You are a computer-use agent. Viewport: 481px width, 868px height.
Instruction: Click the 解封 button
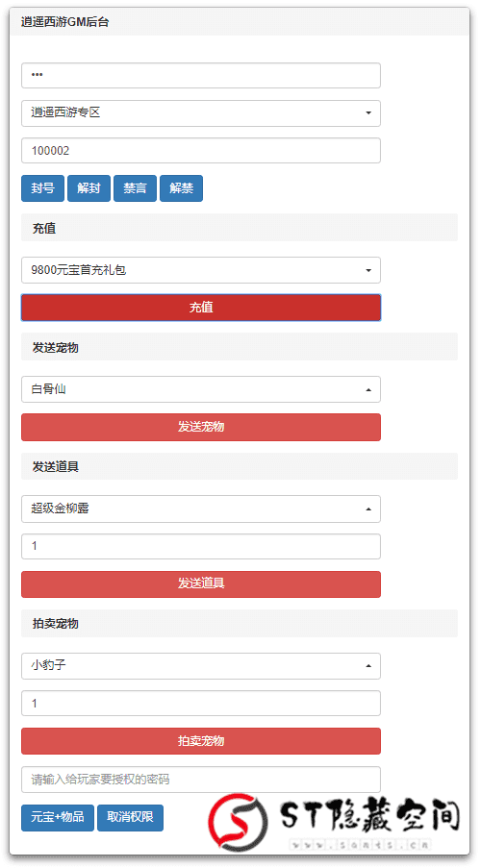[x=89, y=188]
